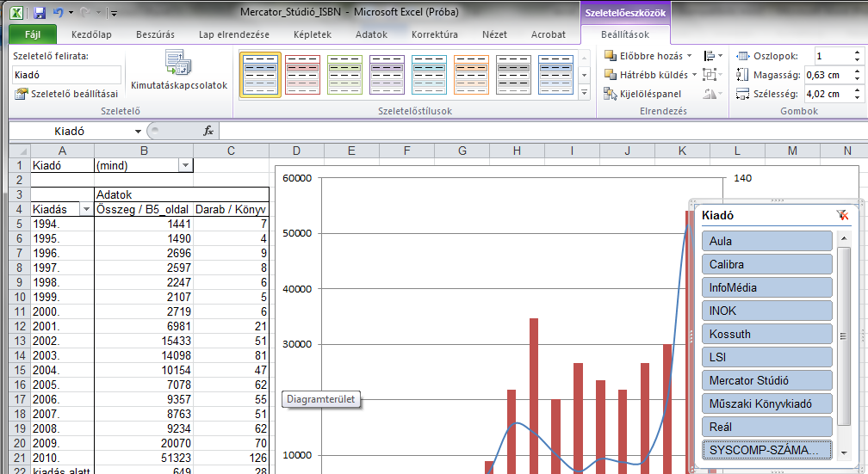Click the formula bar input area
The width and height of the screenshot is (868, 474).
pyautogui.click(x=542, y=131)
